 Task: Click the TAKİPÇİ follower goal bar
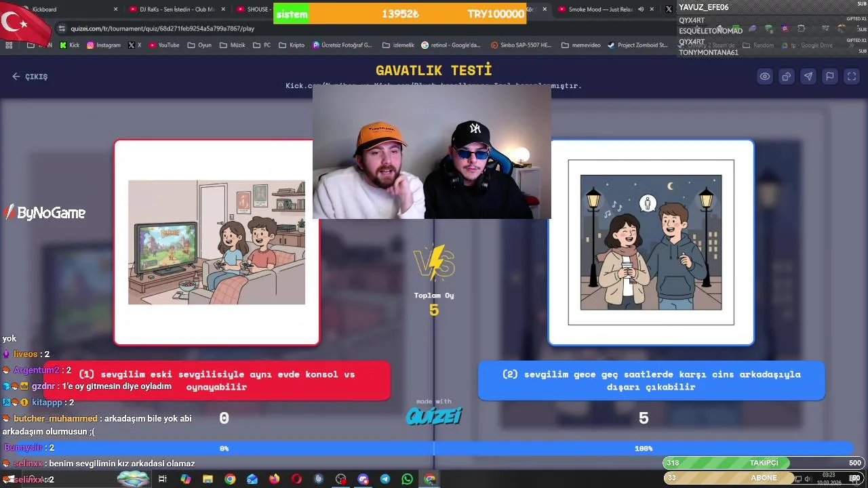click(x=764, y=463)
